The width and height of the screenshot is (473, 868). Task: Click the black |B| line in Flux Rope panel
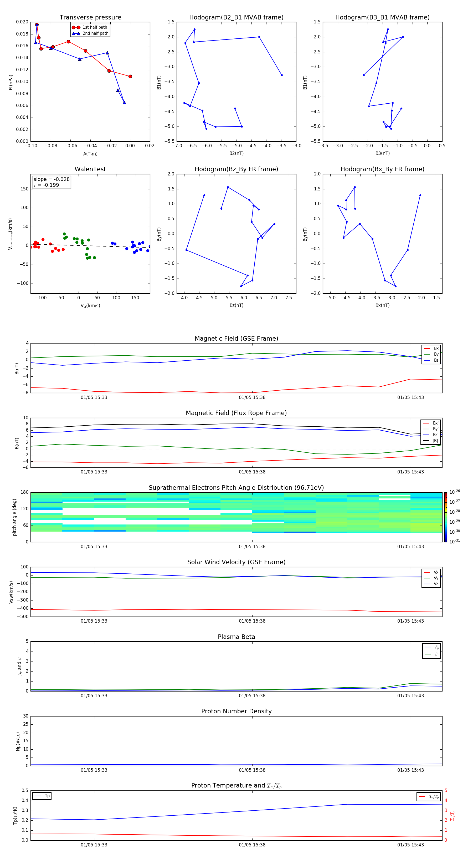tap(236, 425)
